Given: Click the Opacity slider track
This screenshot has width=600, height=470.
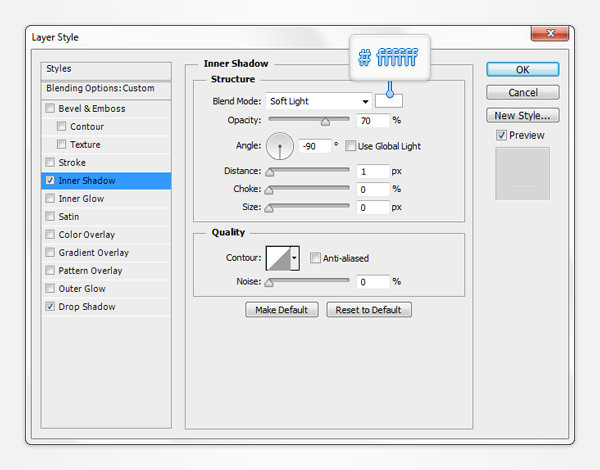Looking at the screenshot, I should (x=308, y=120).
